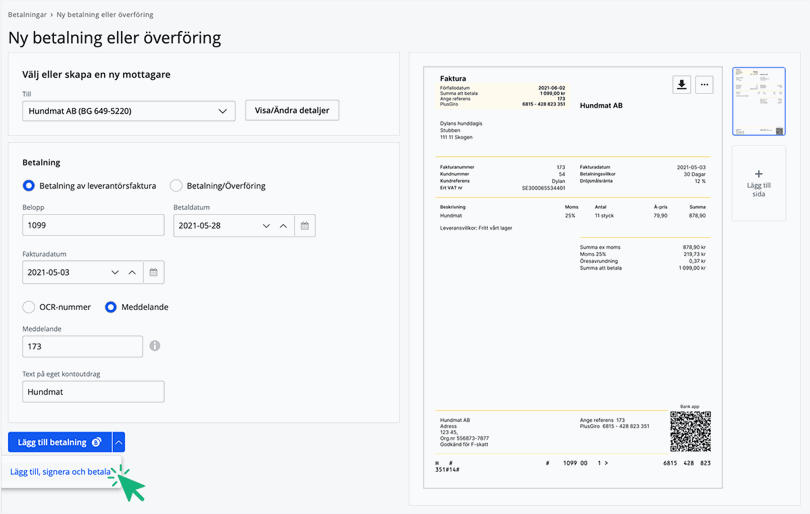Expand the Till recipient dropdown
This screenshot has height=514, width=810.
(222, 111)
